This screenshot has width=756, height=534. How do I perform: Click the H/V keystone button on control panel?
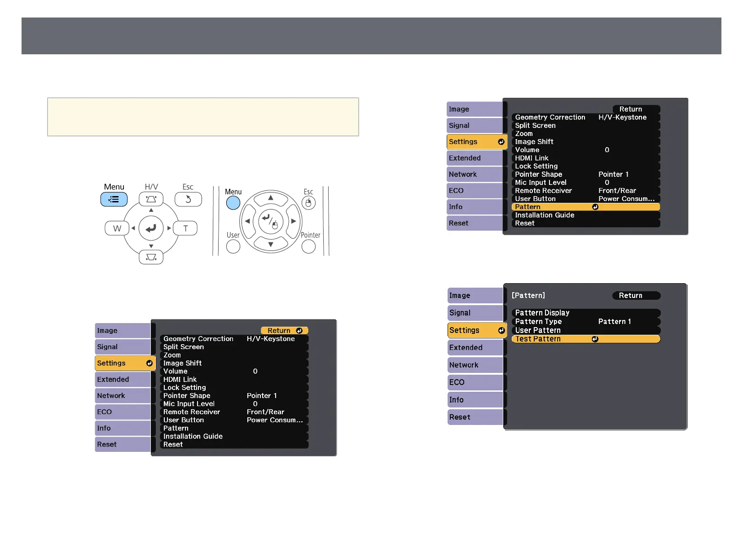pyautogui.click(x=151, y=199)
